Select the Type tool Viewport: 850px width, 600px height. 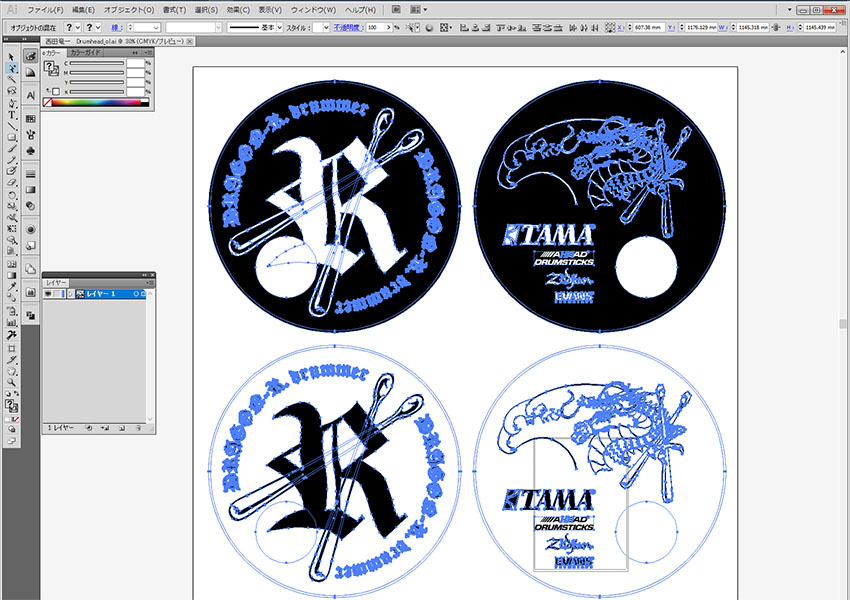point(11,114)
